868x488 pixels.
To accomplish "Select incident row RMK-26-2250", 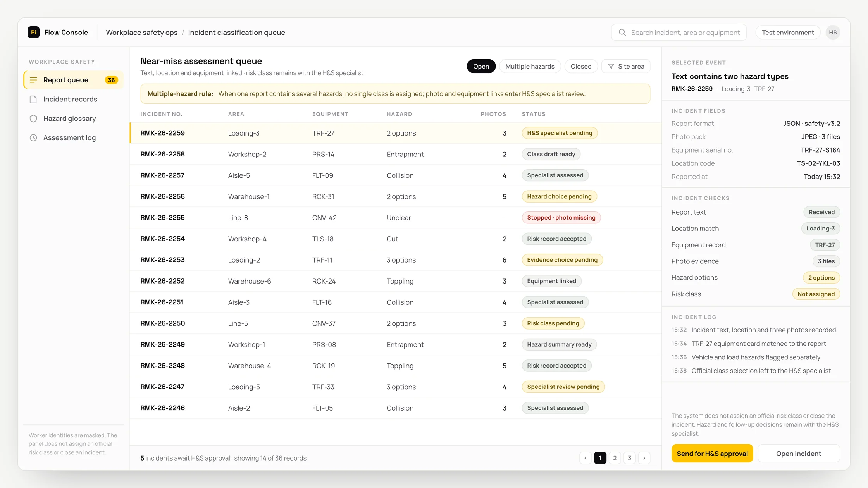I will 395,323.
